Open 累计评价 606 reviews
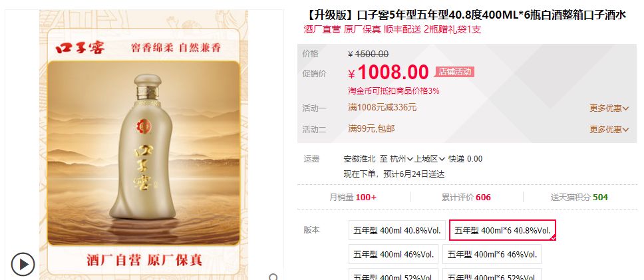The image size is (644, 280). coord(466,198)
